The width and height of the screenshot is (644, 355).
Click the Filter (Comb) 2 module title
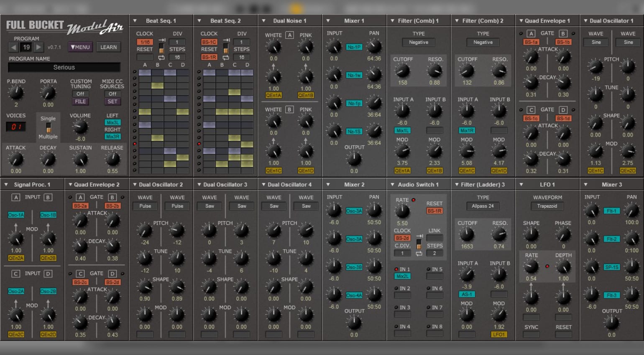click(483, 20)
